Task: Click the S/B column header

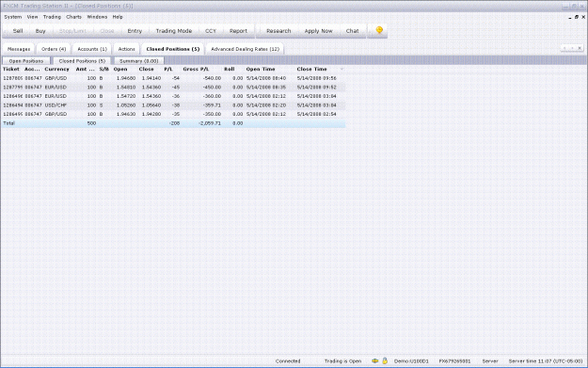Action: [103, 69]
